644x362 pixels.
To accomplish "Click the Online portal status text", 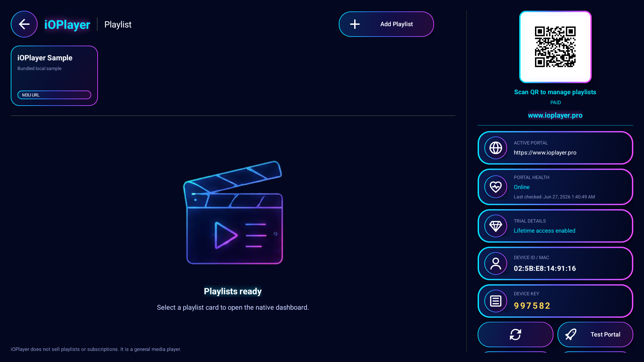I will pos(522,187).
